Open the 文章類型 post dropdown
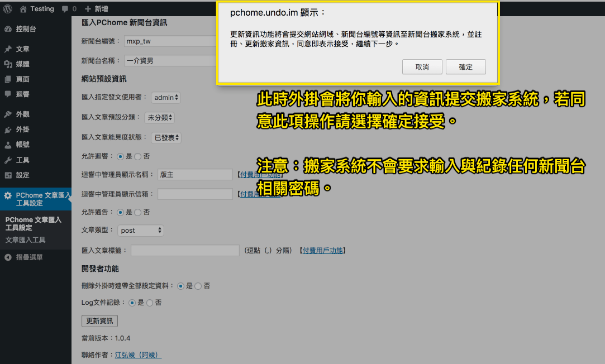This screenshot has width=605, height=364. [141, 231]
